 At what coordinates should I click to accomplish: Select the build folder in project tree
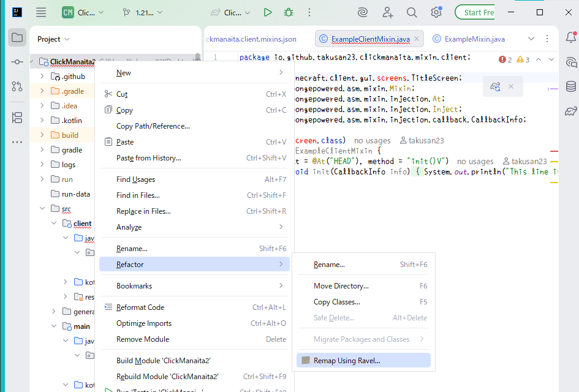pos(70,135)
